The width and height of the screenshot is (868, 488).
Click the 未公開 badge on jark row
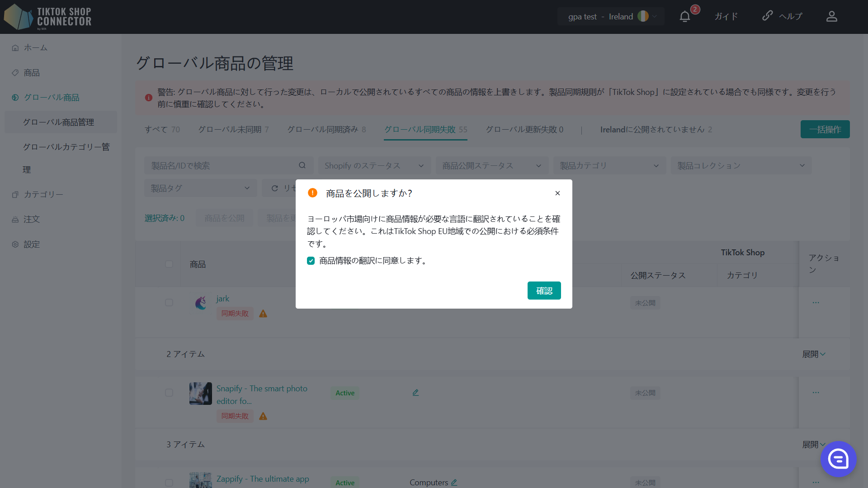[645, 303]
